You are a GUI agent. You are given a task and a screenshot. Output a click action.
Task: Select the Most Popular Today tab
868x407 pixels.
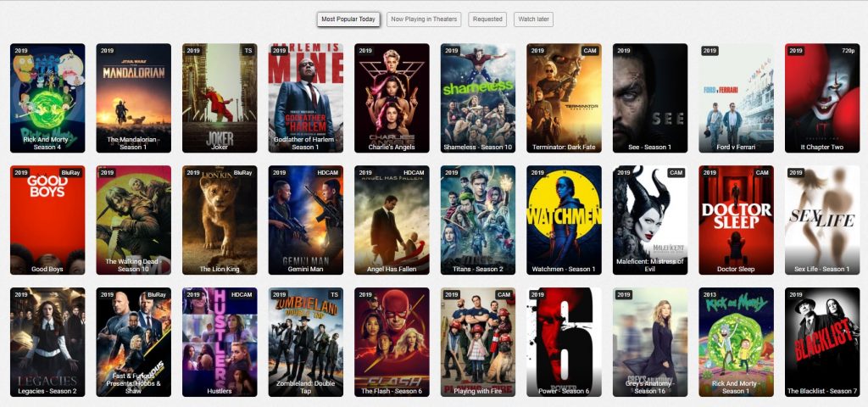click(x=348, y=20)
